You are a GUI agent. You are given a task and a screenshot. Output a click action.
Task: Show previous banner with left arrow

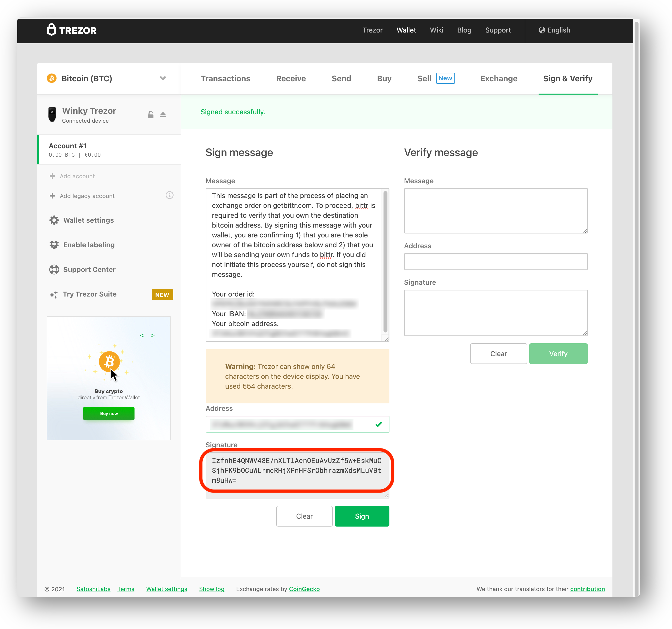click(x=142, y=335)
